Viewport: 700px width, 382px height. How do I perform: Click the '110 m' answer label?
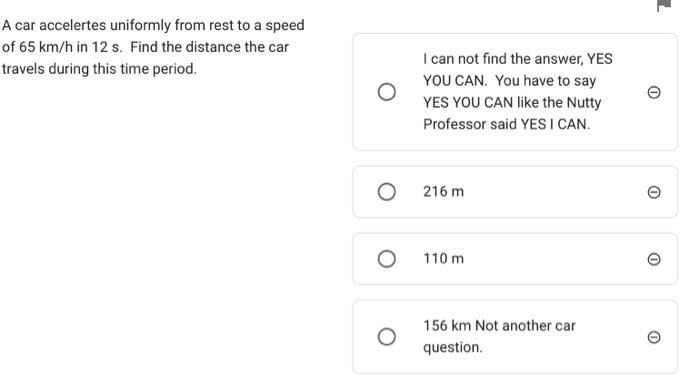tap(443, 259)
